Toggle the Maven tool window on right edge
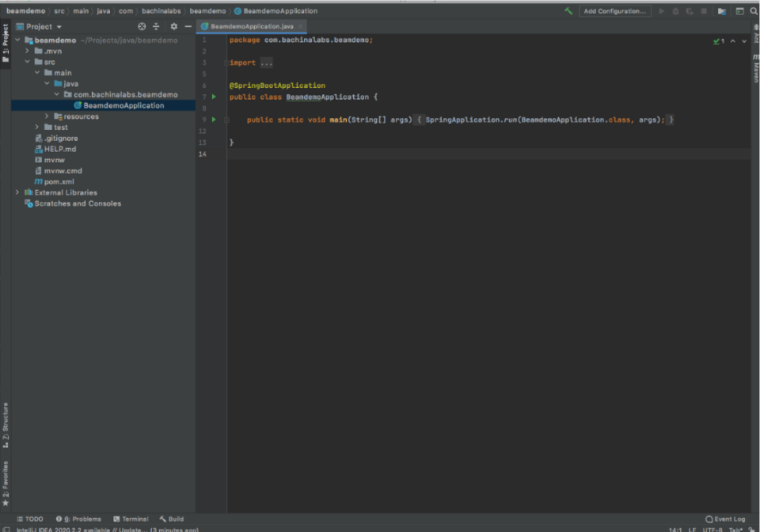The image size is (760, 532). [755, 70]
